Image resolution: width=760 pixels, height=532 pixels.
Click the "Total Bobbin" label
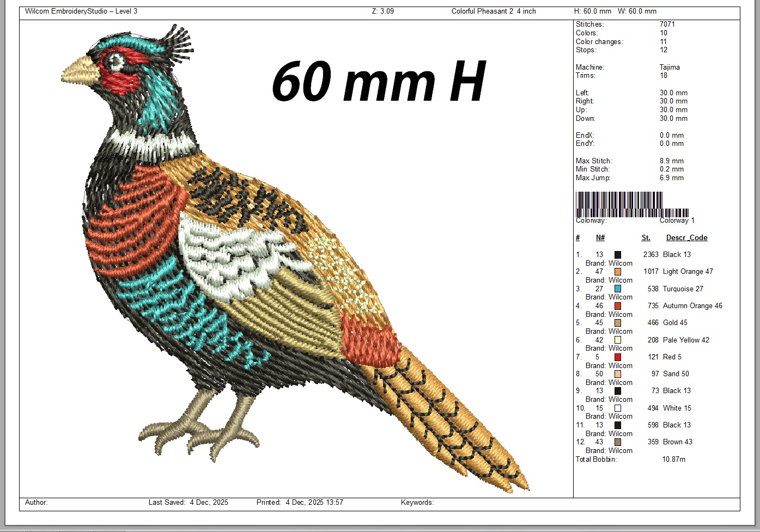pyautogui.click(x=596, y=460)
